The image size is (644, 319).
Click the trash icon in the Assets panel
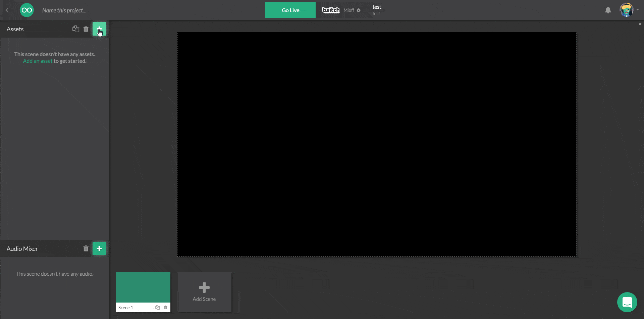pyautogui.click(x=86, y=29)
